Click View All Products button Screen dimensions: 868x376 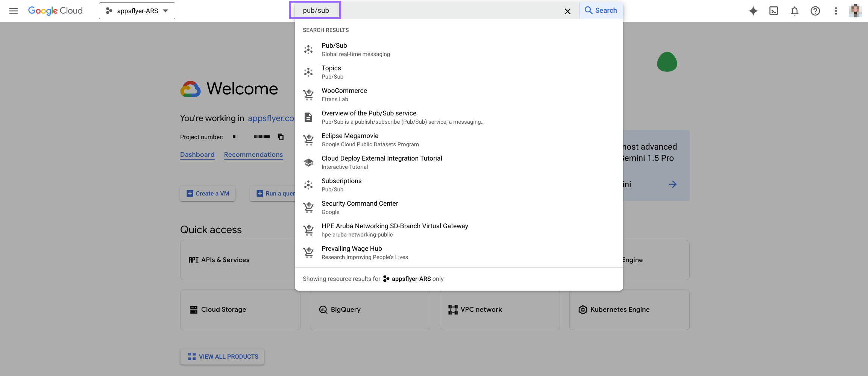222,356
